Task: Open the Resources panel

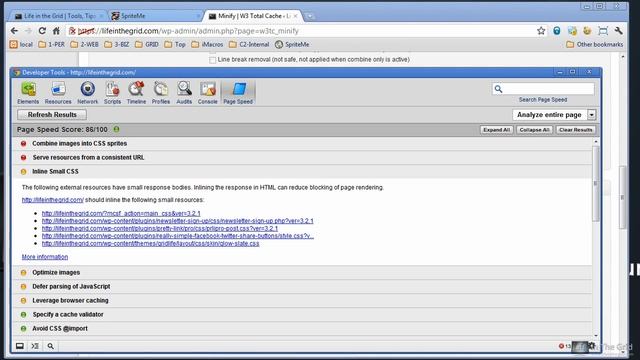Action: [x=58, y=93]
